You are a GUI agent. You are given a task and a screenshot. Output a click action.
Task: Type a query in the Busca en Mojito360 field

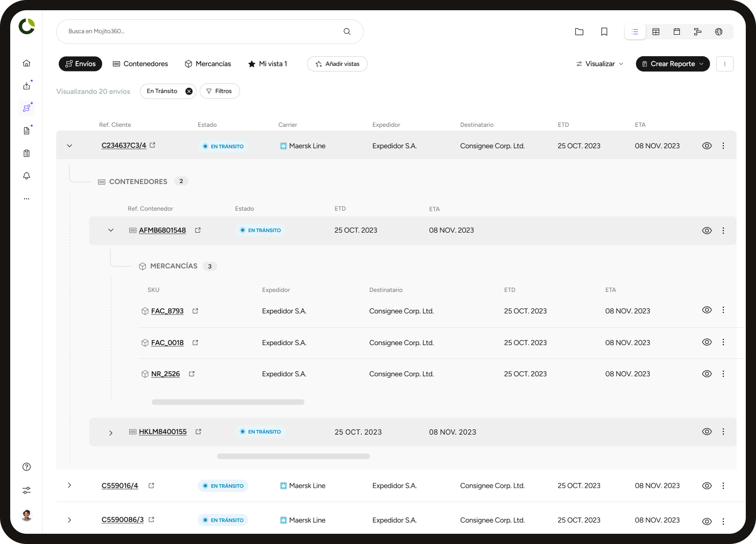pos(204,31)
